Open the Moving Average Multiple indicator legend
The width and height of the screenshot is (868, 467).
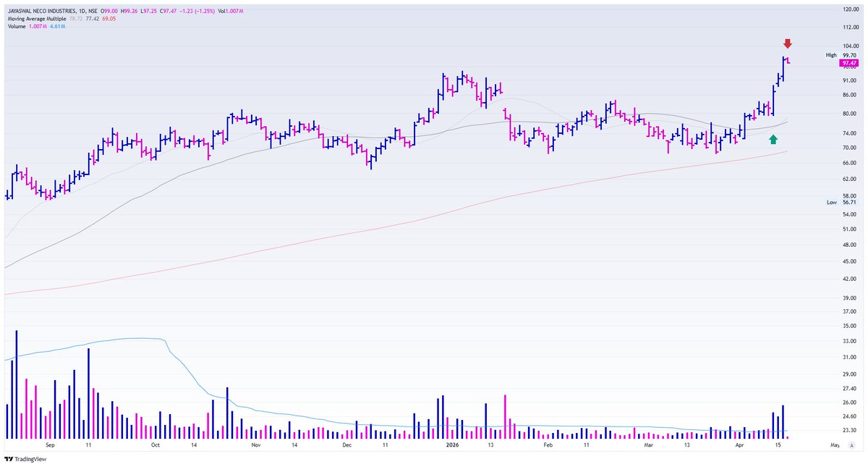pyautogui.click(x=36, y=19)
